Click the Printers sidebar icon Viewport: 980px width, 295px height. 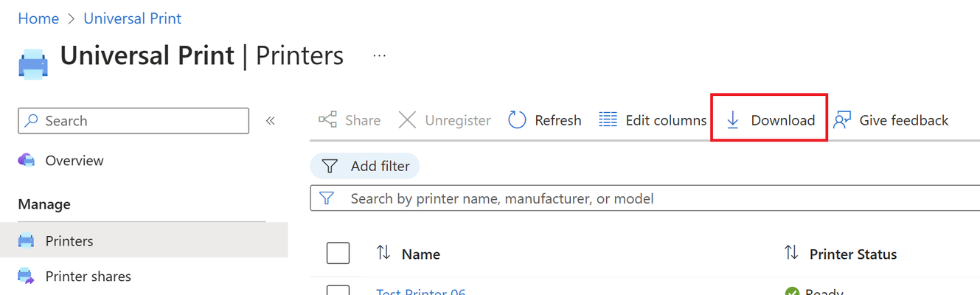tap(26, 241)
